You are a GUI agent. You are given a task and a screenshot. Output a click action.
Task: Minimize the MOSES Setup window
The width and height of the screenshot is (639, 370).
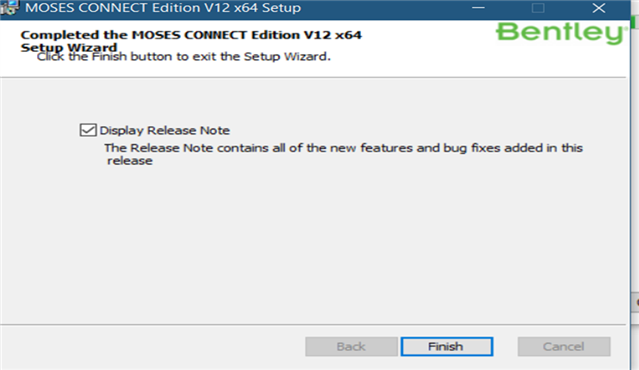pos(478,8)
